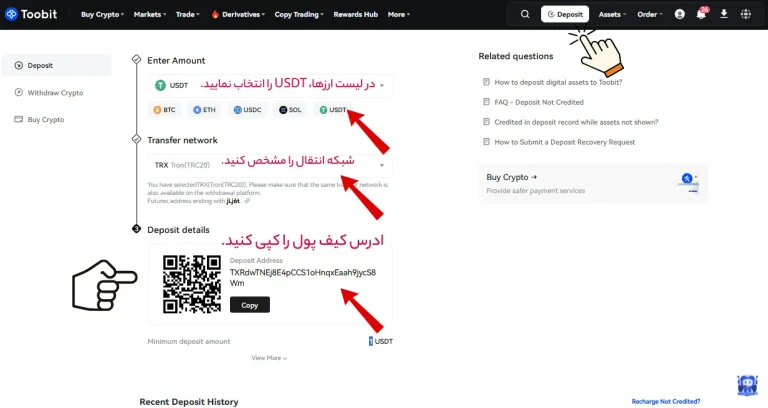Open the Transfer network dropdown
Image resolution: width=768 pixels, height=408 pixels.
tap(270, 165)
